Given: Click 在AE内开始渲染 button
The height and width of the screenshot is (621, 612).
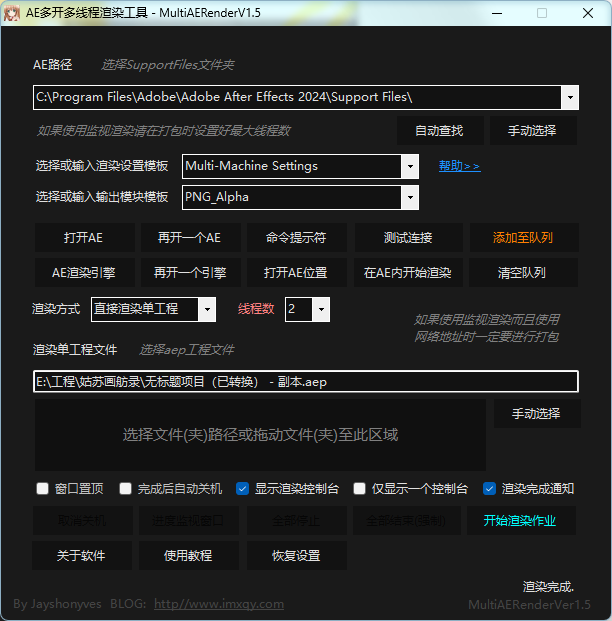Looking at the screenshot, I should [x=408, y=272].
